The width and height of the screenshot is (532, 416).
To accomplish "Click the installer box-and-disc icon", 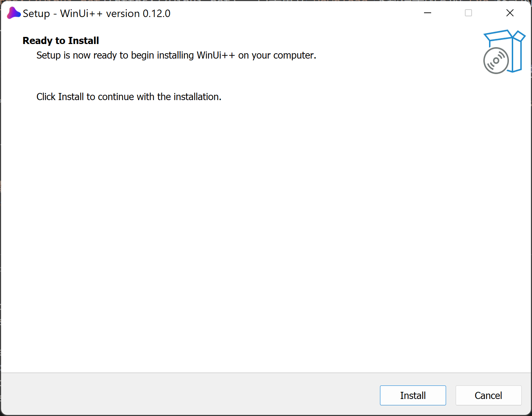I will click(504, 51).
